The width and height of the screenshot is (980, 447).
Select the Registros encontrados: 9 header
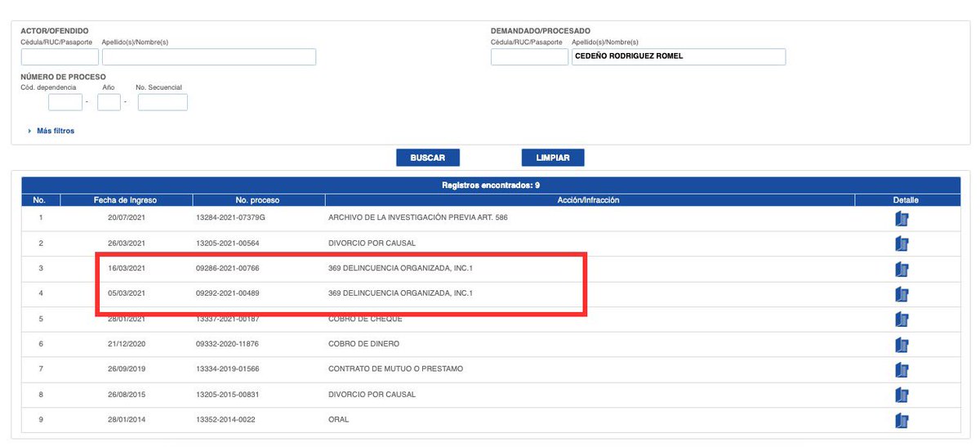pyautogui.click(x=490, y=186)
